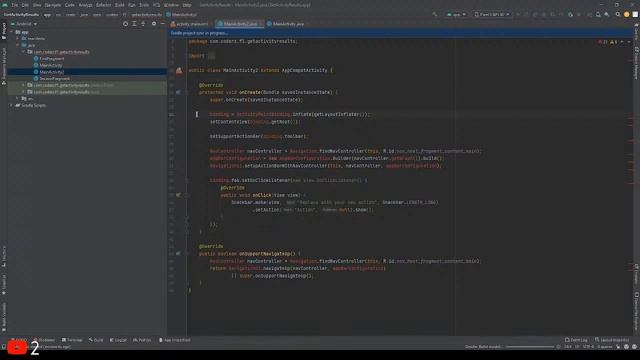Click the gutter icon beside onClick method

pos(178,195)
